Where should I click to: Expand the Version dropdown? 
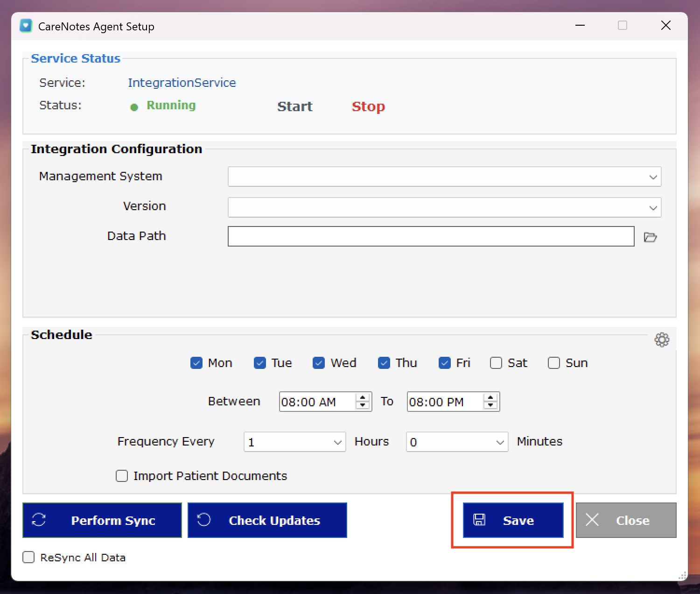pos(444,207)
